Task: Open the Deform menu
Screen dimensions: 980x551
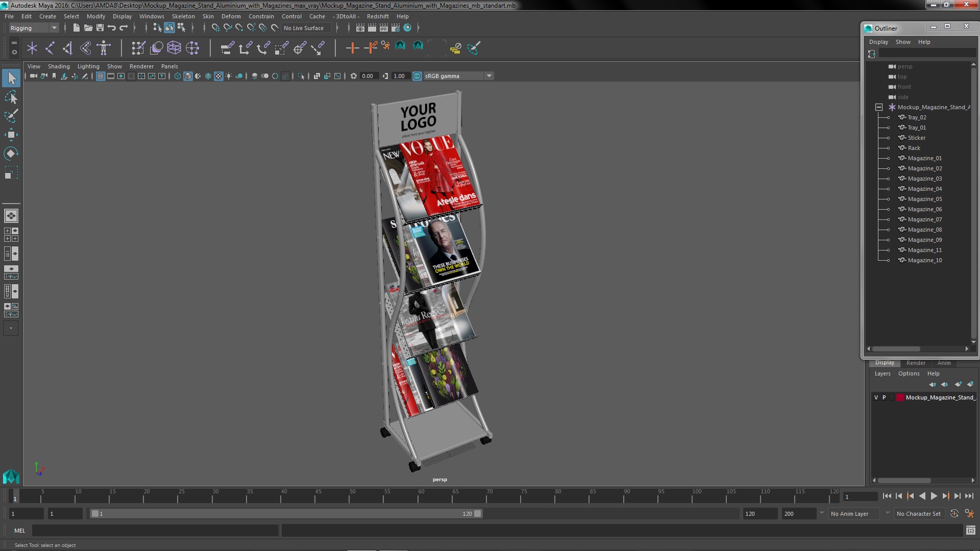Action: click(x=231, y=16)
